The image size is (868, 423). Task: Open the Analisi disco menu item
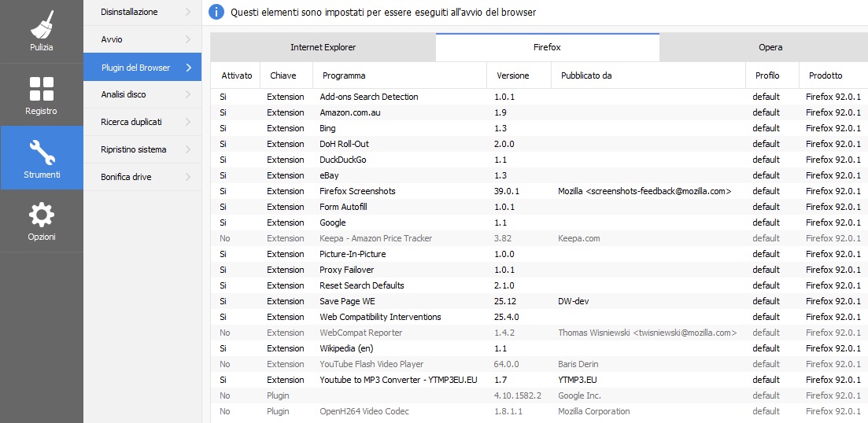(142, 94)
